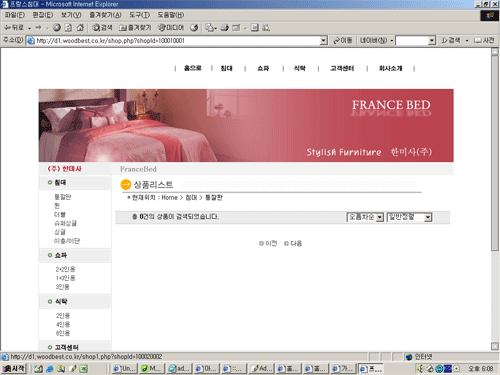Click 침대 in top site navigation
The height and width of the screenshot is (375, 500).
coord(226,68)
